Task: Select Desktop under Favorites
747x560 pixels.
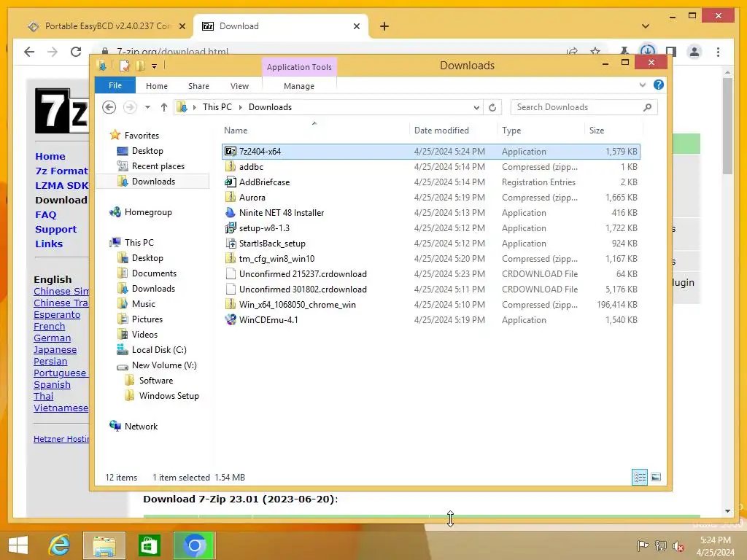Action: pos(147,151)
